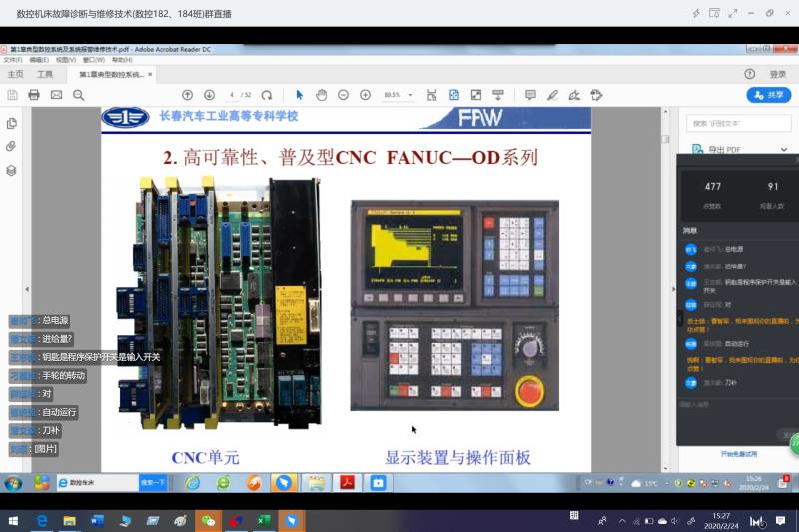Click the overlay message 手轮的转动
Screen dimensions: 799x532
click(x=63, y=375)
